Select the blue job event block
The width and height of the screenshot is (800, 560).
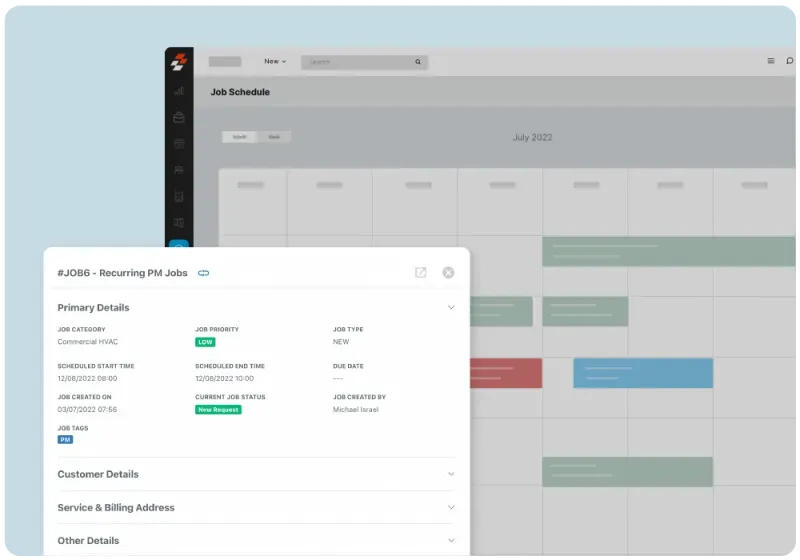(x=642, y=373)
